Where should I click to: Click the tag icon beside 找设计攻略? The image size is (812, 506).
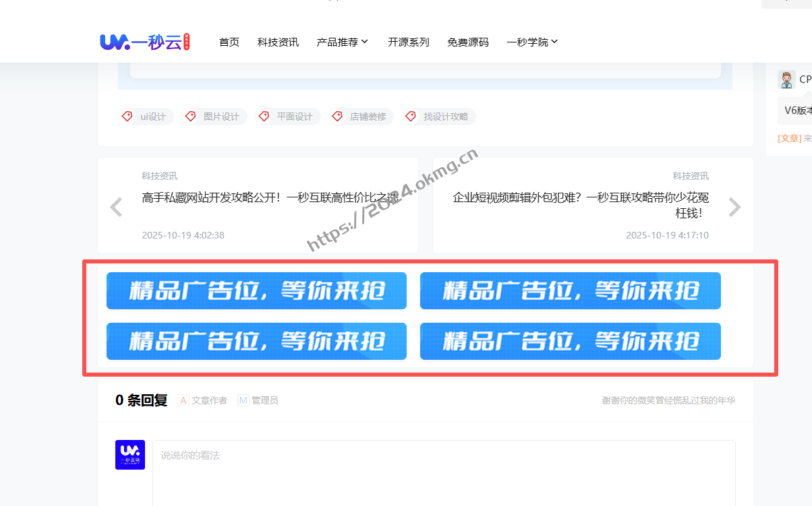[411, 116]
